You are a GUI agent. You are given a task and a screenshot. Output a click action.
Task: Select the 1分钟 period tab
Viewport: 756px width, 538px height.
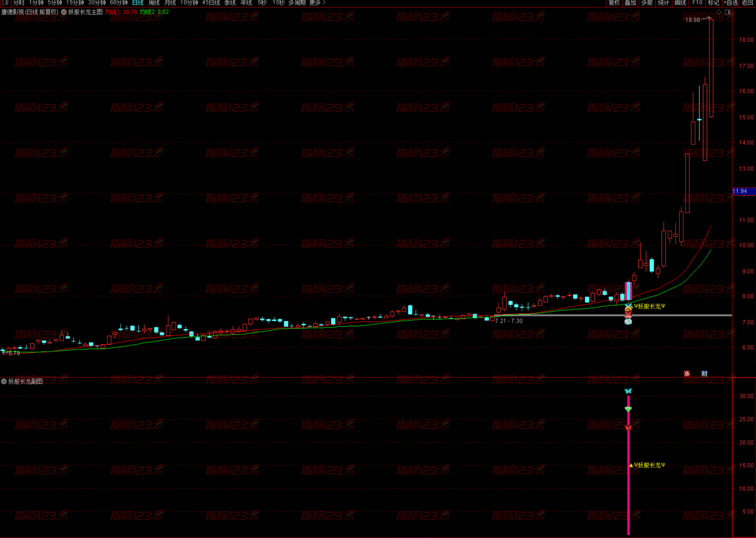pyautogui.click(x=36, y=3)
